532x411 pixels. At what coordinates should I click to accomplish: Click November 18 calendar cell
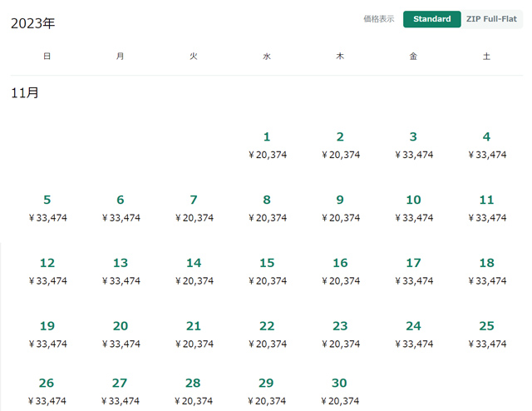486,271
